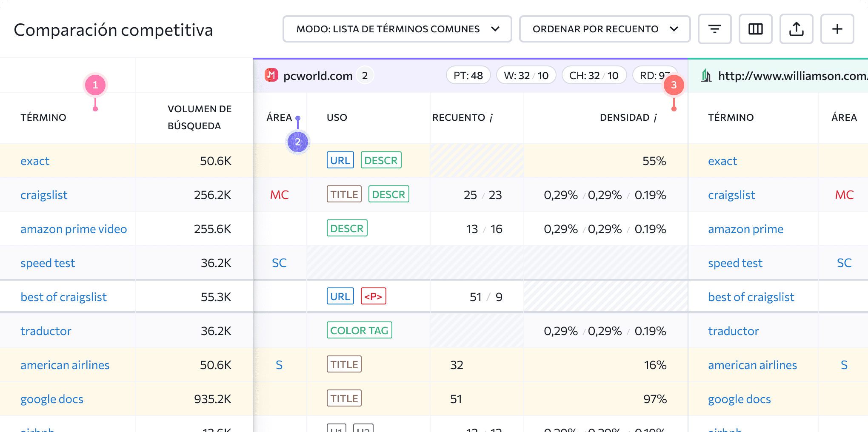Open the amazon prime term under williamson
The height and width of the screenshot is (432, 868).
745,229
